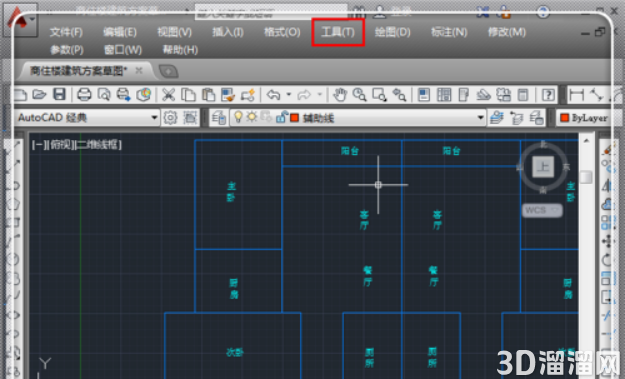This screenshot has width=625, height=379.
Task: Open file with folder icon
Action: point(39,94)
